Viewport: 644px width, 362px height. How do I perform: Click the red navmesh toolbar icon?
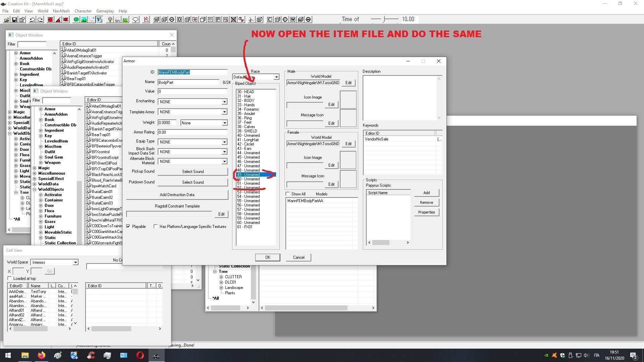tap(146, 19)
